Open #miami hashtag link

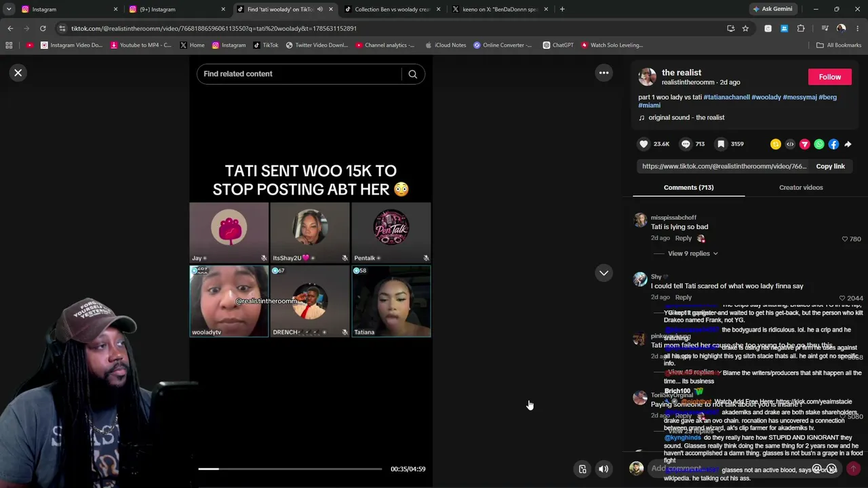click(x=650, y=105)
